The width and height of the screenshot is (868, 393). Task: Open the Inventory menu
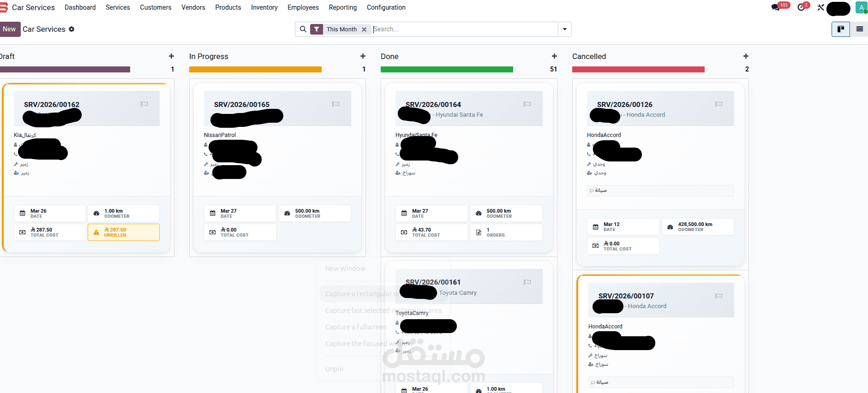pos(264,7)
